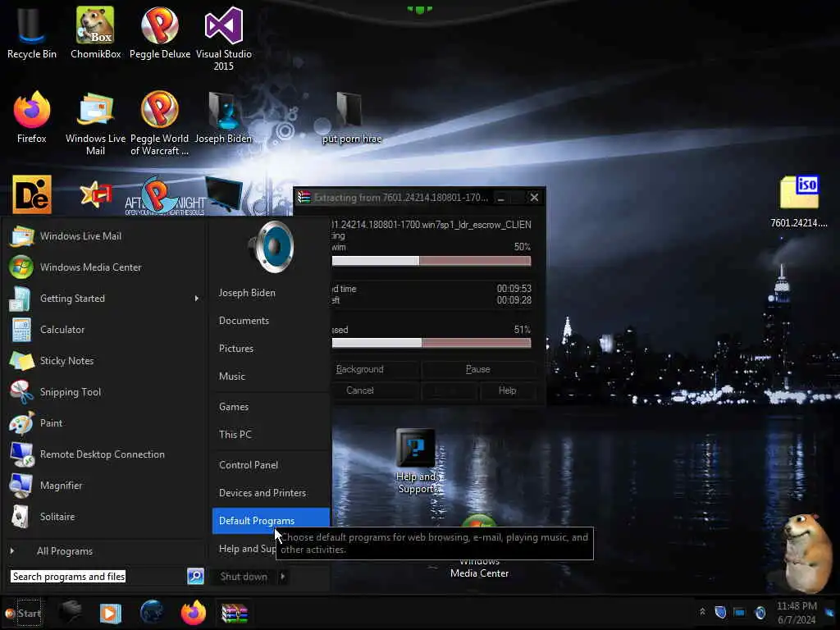This screenshot has width=840, height=630.
Task: Click Background button in extraction dialog
Action: pyautogui.click(x=375, y=370)
